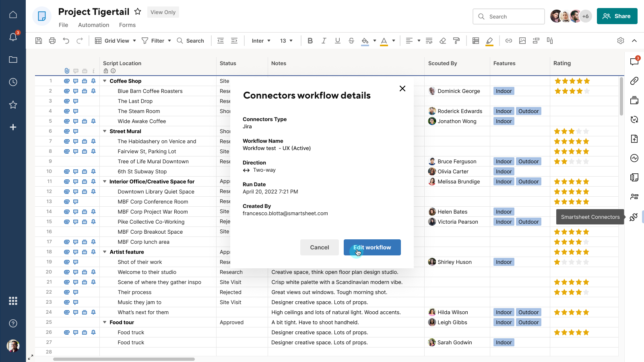Toggle strikethrough formatting in the toolbar
The image size is (644, 362).
pos(351,41)
